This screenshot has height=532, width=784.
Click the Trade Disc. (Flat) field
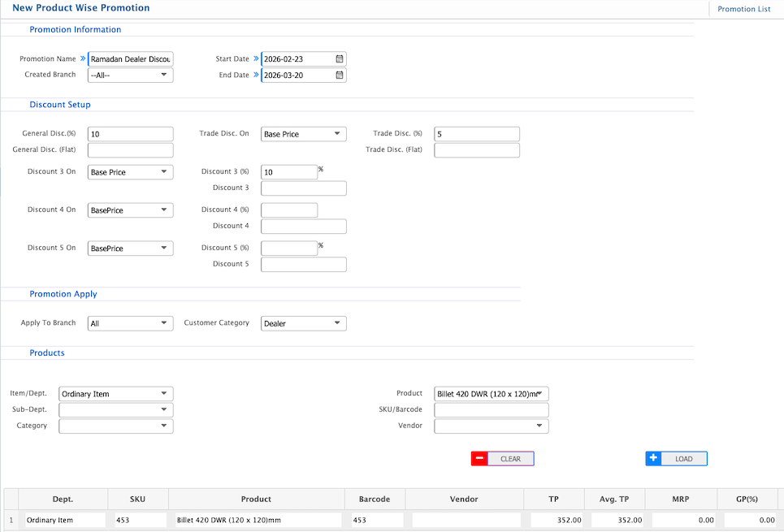[477, 150]
